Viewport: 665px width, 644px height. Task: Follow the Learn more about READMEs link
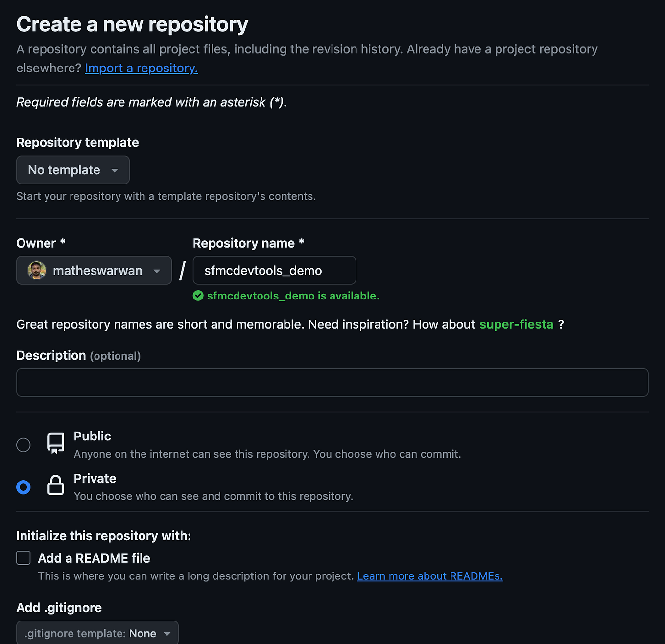429,576
